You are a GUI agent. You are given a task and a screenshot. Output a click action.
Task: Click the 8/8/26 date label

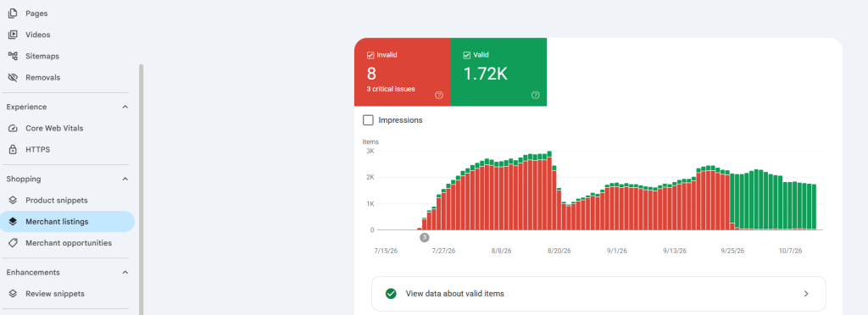coord(502,251)
